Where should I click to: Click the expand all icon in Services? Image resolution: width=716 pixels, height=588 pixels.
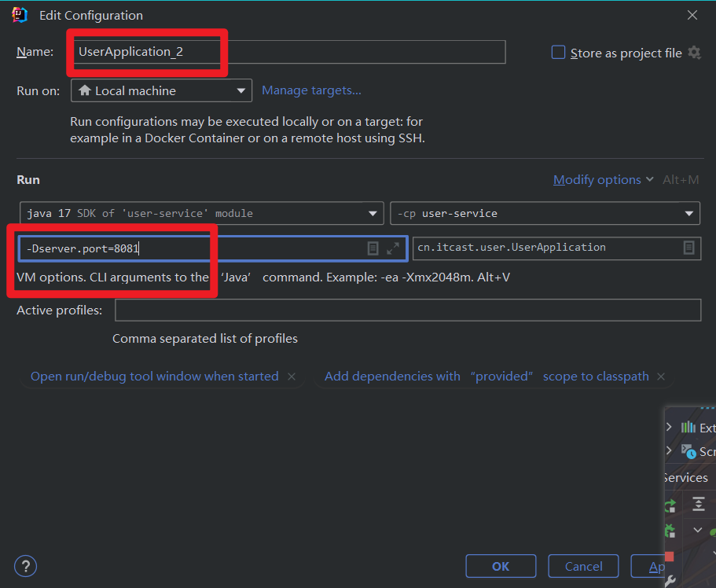[698, 505]
